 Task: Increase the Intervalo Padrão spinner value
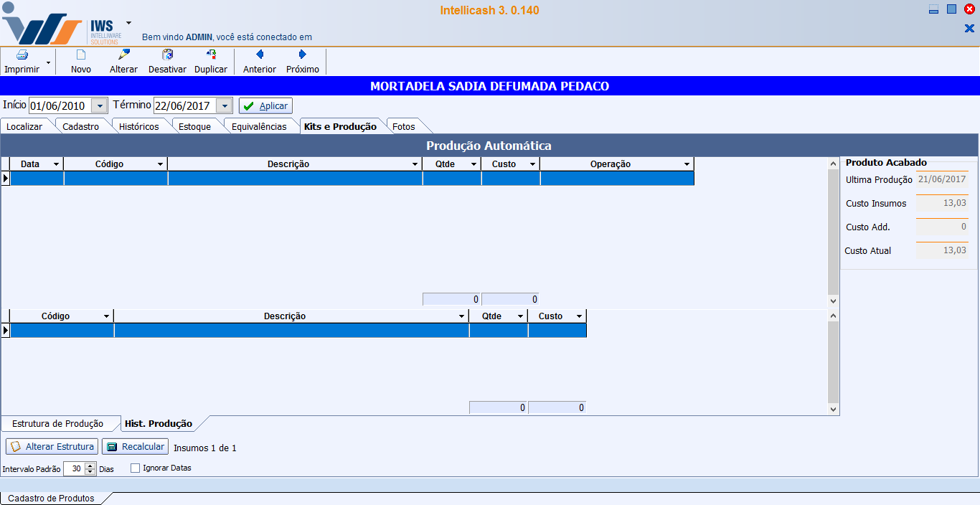coord(90,465)
